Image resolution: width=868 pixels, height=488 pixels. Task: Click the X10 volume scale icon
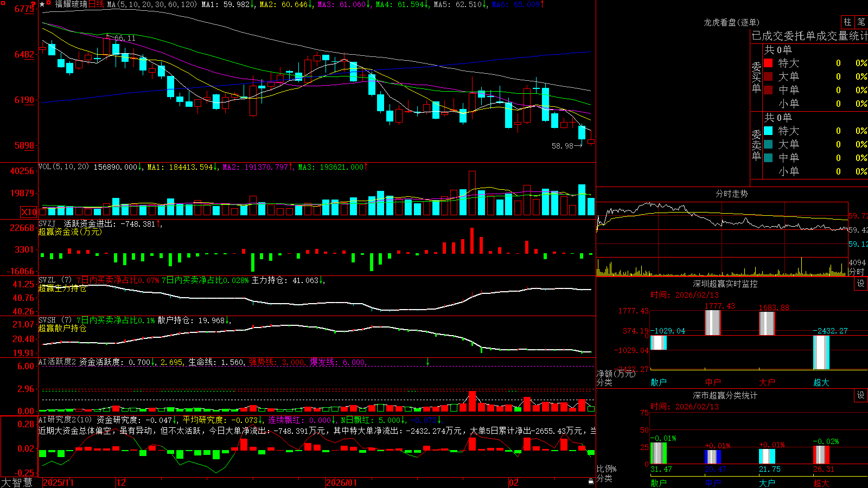click(29, 212)
